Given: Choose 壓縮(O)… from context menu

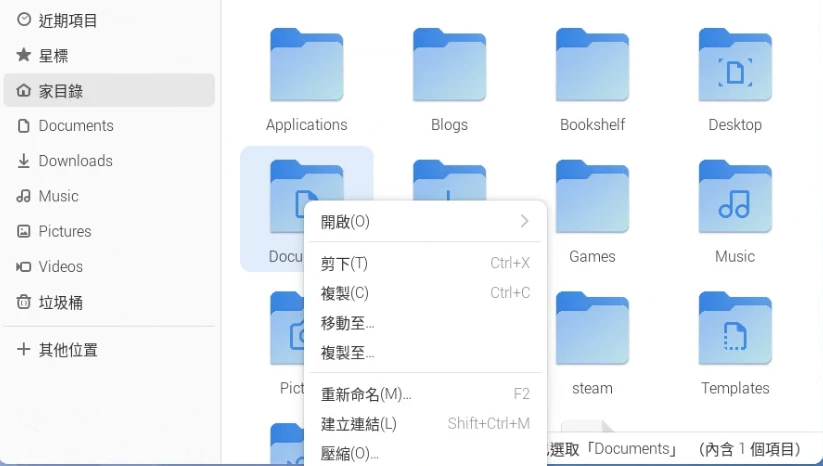Looking at the screenshot, I should click(x=425, y=452).
